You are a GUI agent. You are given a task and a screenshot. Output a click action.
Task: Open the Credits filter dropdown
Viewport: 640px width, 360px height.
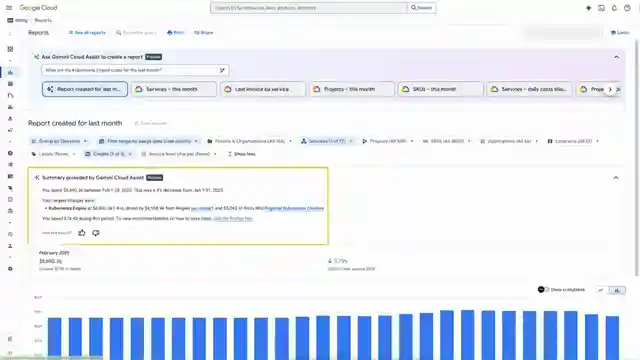[108, 154]
